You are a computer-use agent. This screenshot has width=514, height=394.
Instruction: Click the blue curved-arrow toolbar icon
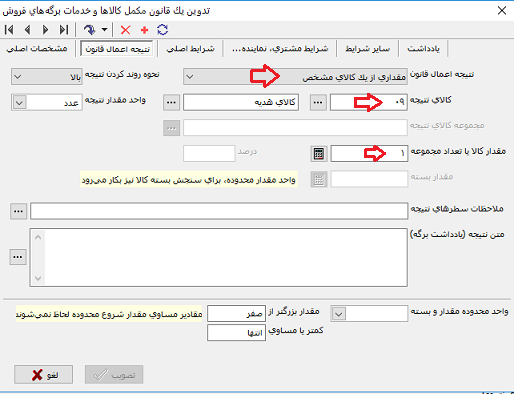coord(89,30)
